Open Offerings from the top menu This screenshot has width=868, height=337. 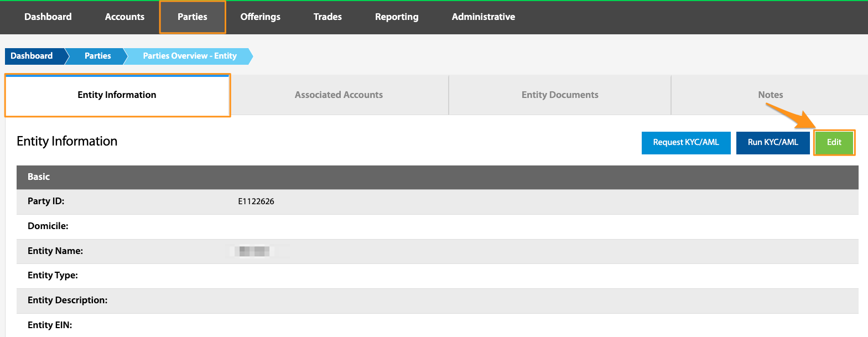(x=260, y=17)
